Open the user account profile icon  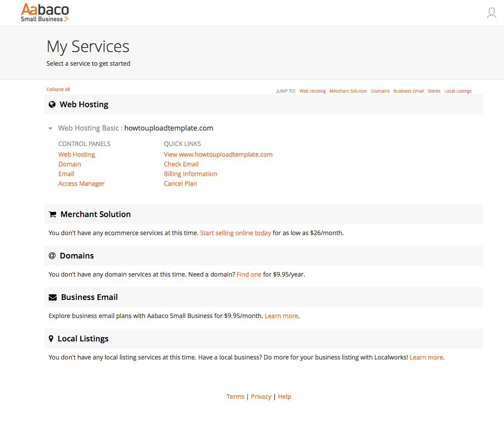coord(492,13)
